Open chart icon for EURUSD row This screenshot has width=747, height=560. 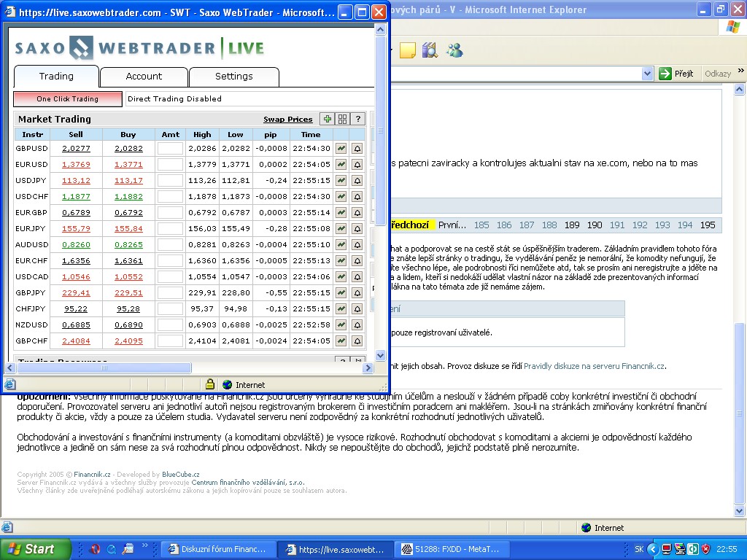[341, 165]
